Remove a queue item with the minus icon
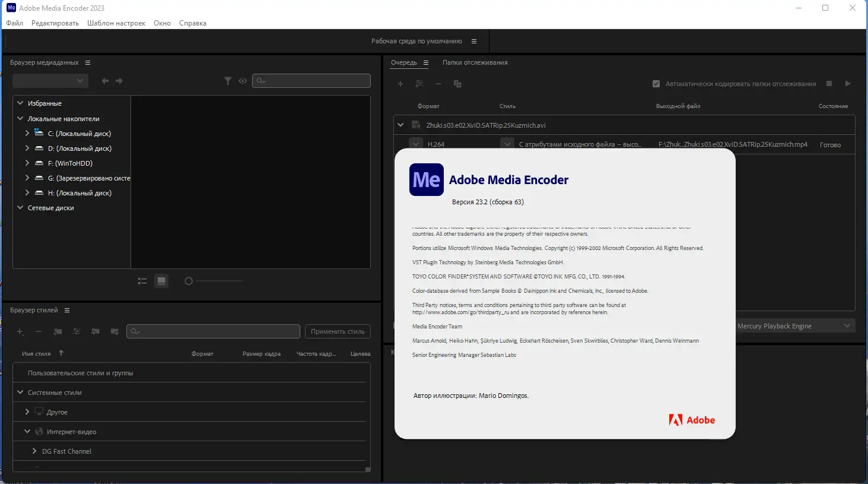This screenshot has width=868, height=484. (438, 84)
